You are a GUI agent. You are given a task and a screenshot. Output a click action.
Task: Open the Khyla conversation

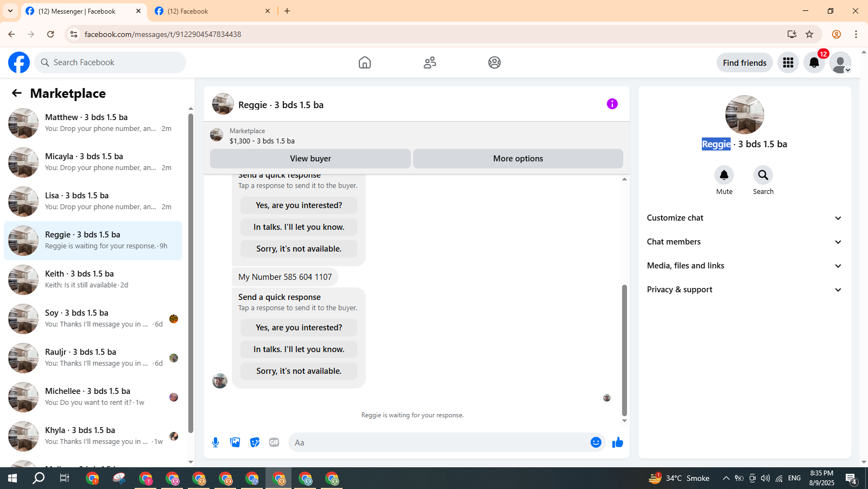(x=93, y=436)
